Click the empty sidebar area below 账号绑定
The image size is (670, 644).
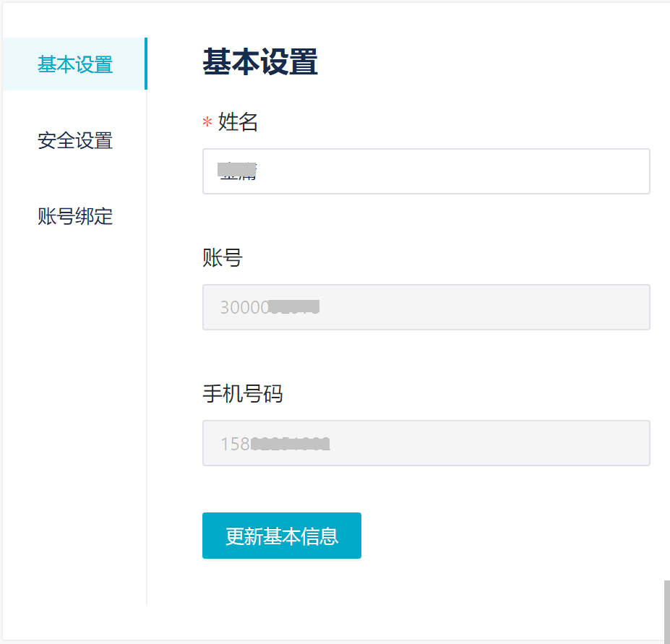point(75,398)
